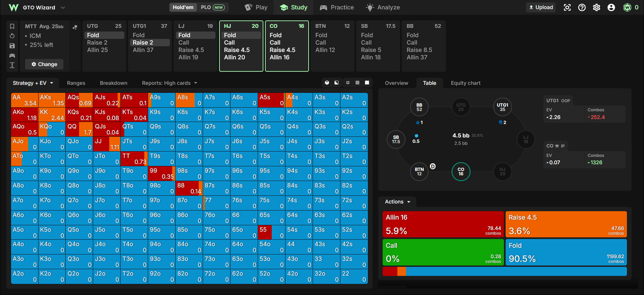Go to the Analyze section
644x295 pixels.
[383, 7]
